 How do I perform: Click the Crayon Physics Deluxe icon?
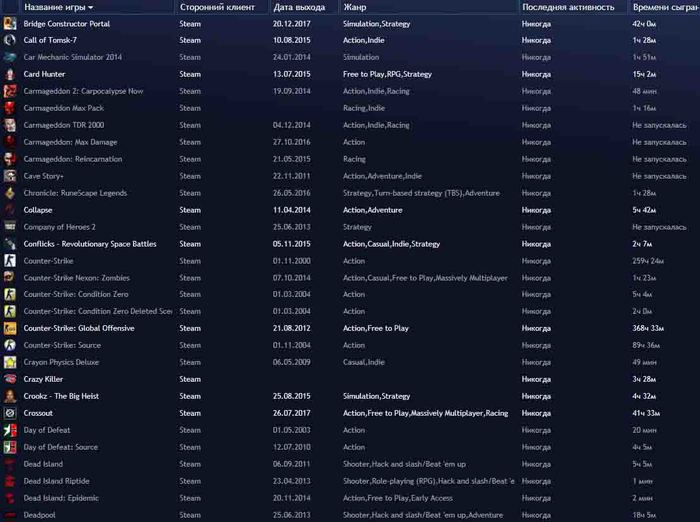click(x=10, y=362)
